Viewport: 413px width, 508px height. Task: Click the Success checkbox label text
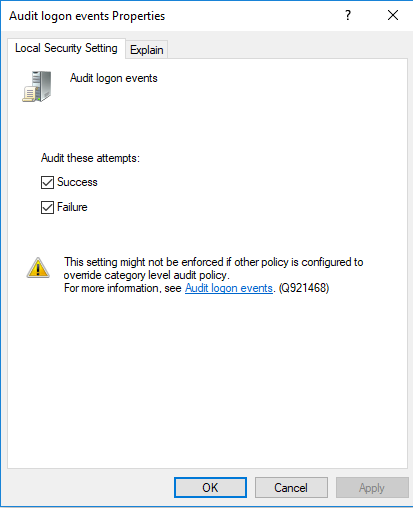point(77,182)
